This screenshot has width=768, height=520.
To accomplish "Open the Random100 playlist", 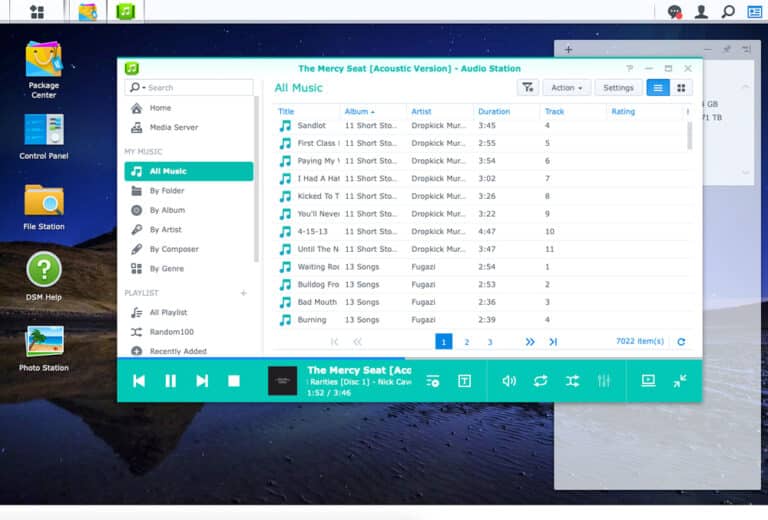I will point(189,331).
